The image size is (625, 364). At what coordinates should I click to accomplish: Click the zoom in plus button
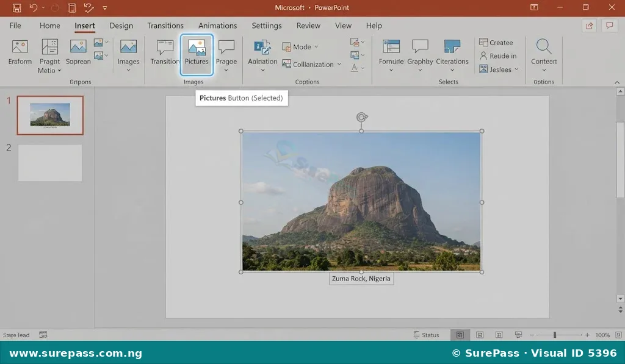pos(587,335)
